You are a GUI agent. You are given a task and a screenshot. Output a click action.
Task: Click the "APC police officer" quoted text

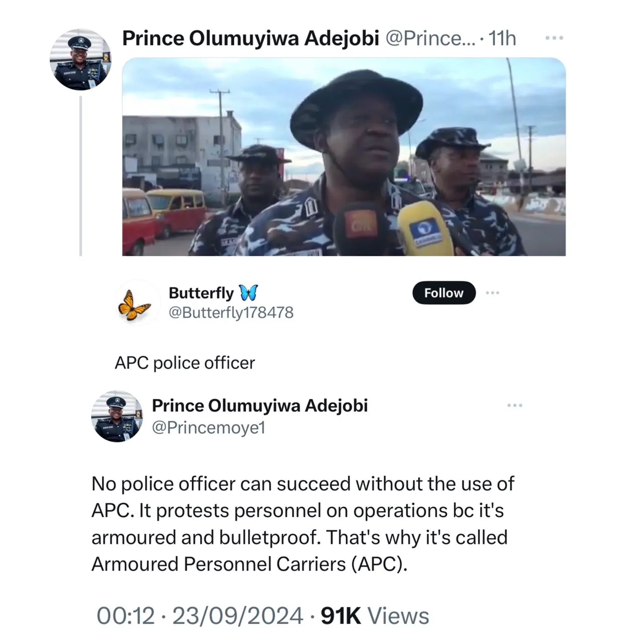click(185, 363)
